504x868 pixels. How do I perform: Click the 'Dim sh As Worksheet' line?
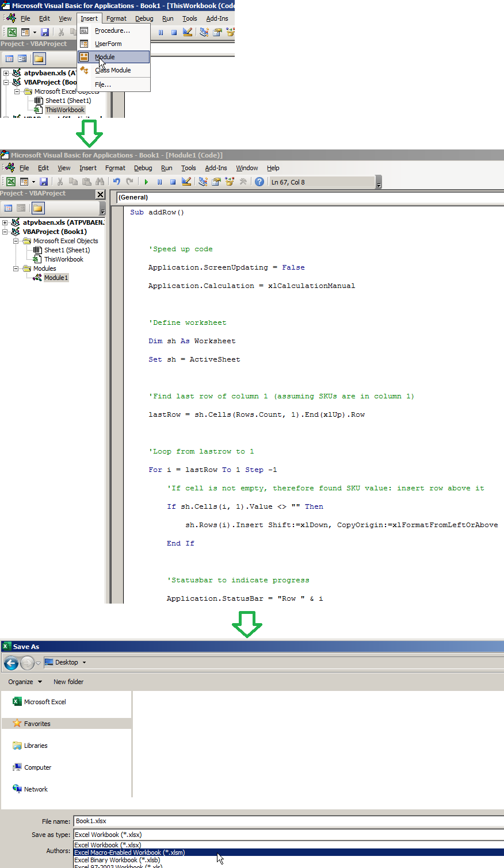192,341
